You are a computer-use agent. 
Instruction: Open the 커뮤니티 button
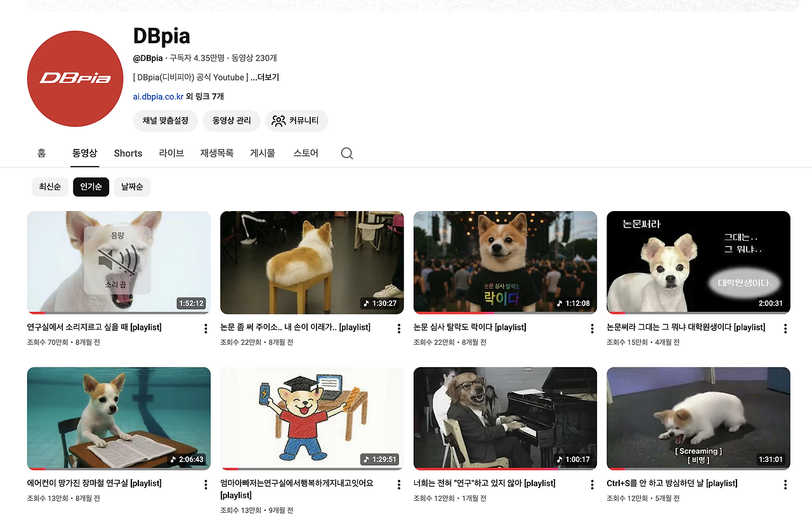(x=296, y=120)
